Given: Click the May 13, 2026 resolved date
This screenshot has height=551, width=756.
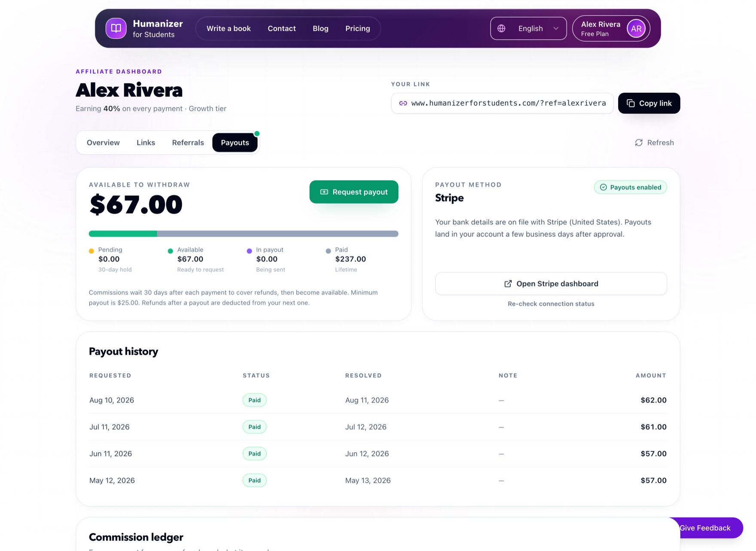Looking at the screenshot, I should tap(368, 481).
